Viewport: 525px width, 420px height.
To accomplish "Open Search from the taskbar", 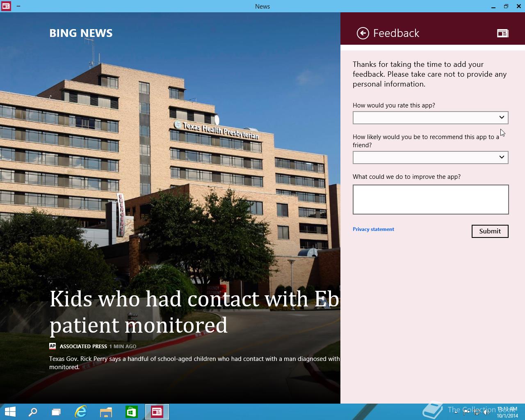I will coord(32,412).
